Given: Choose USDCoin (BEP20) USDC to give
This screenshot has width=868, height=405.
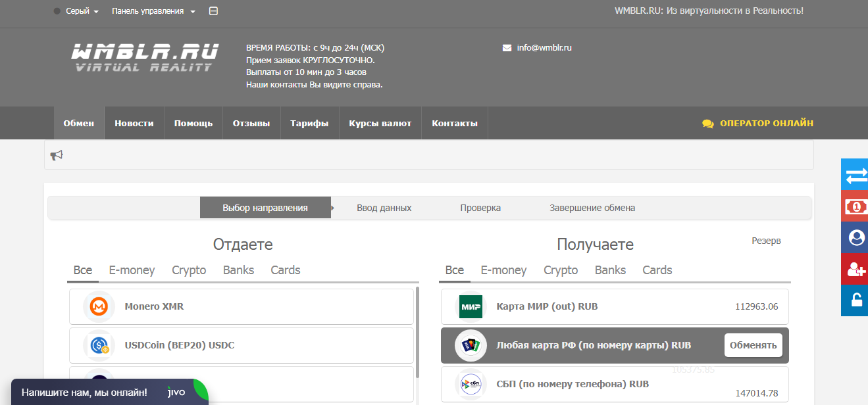Looking at the screenshot, I should pos(242,345).
